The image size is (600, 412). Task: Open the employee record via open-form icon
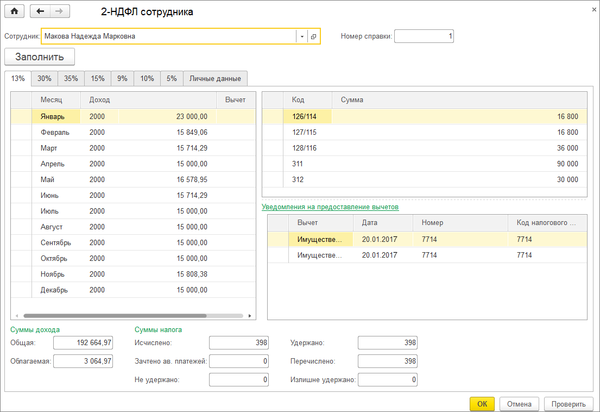tap(313, 36)
